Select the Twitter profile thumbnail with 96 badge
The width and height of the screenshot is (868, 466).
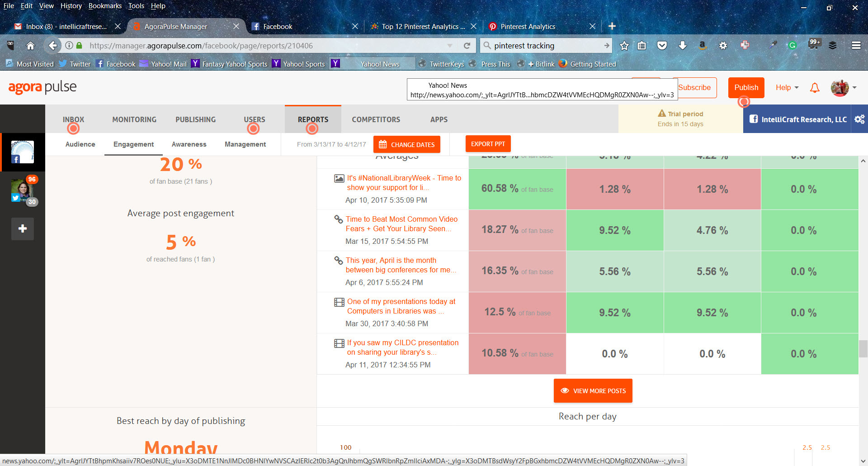tap(23, 190)
